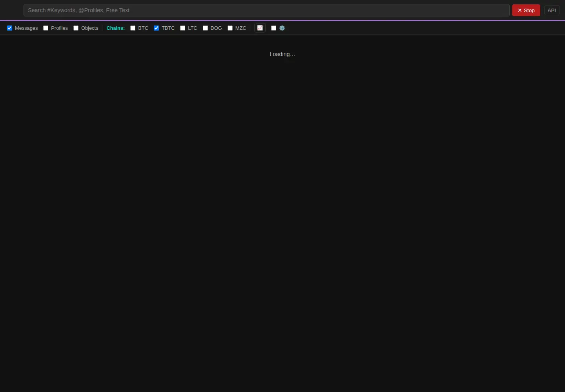
Task: Click the Loading… status text
Action: tap(282, 54)
